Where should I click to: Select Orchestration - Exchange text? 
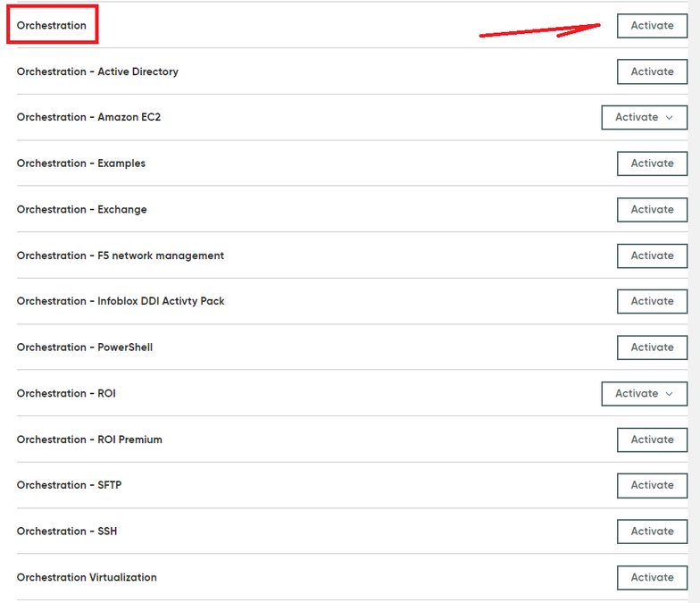coord(82,209)
